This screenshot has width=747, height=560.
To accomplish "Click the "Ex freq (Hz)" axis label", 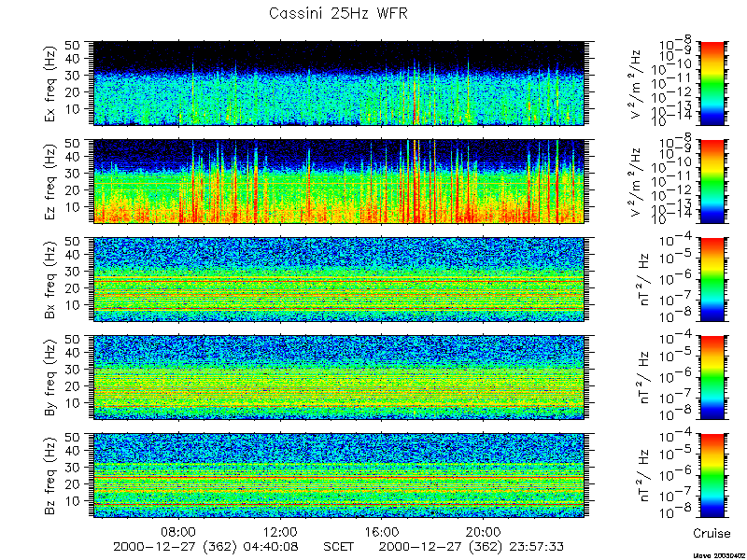I will [51, 83].
